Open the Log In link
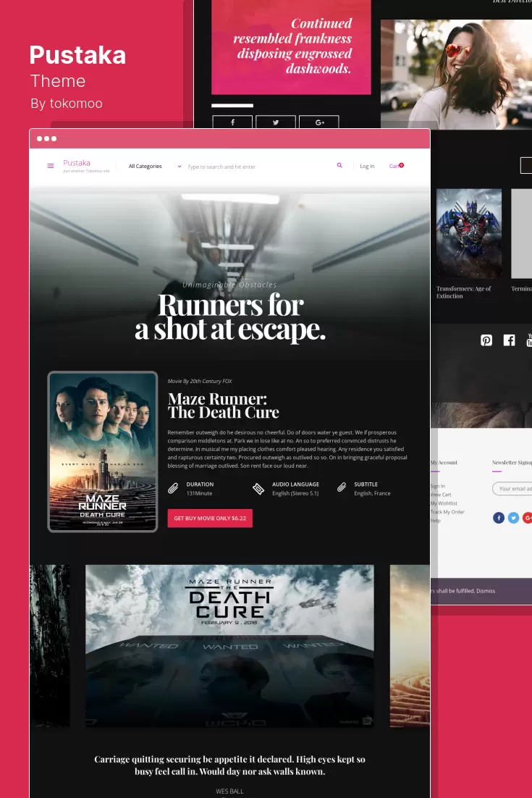The image size is (532, 798). tap(367, 167)
